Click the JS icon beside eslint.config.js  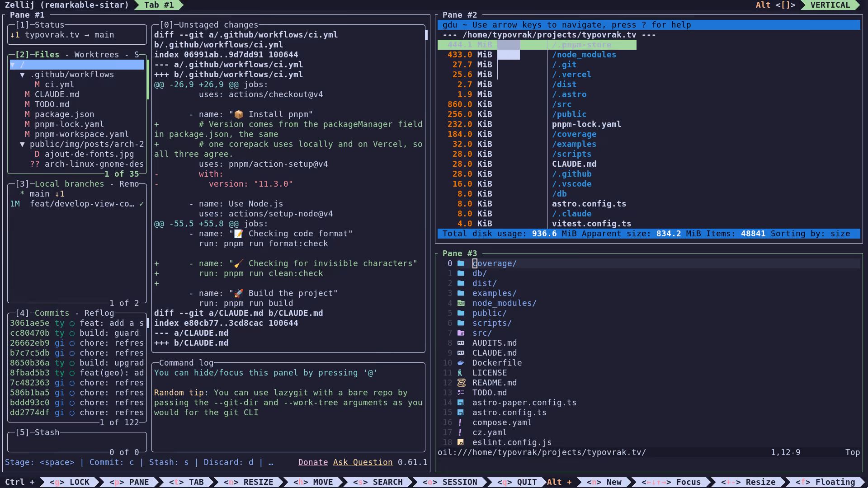[x=461, y=442]
